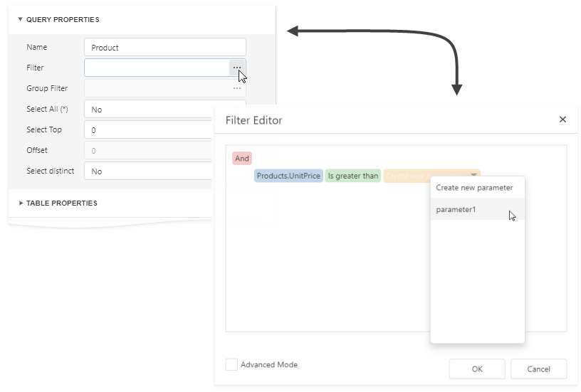Viewport: 581px width, 392px height.
Task: Expand the Table Properties section
Action: (21, 203)
